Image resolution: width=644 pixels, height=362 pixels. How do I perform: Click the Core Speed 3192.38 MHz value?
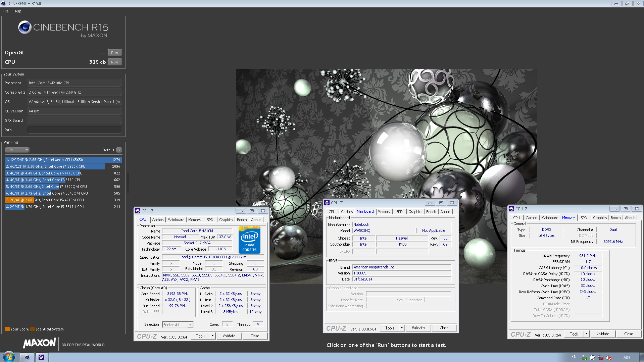178,294
